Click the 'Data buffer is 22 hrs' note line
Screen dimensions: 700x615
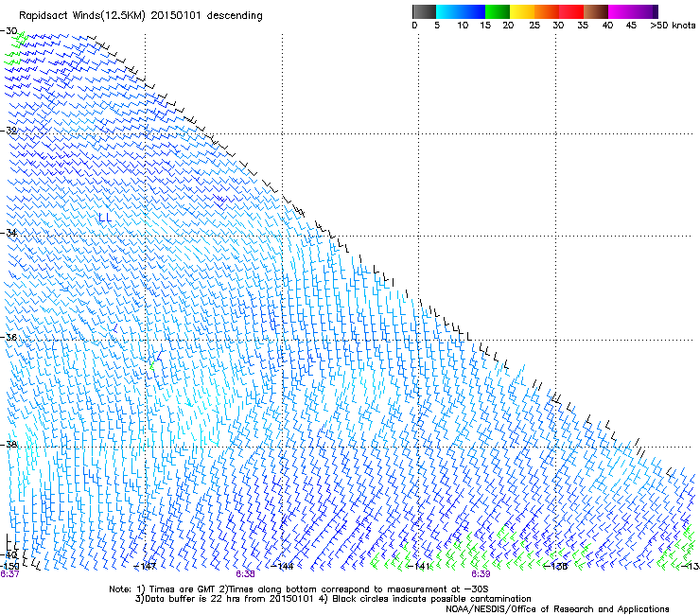click(x=333, y=599)
